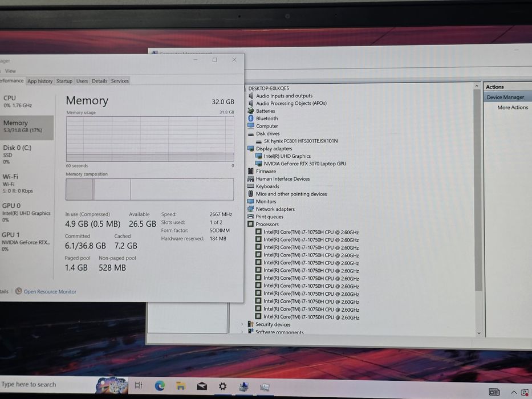Image resolution: width=532 pixels, height=399 pixels.
Task: Click the memory usage graph
Action: point(150,139)
